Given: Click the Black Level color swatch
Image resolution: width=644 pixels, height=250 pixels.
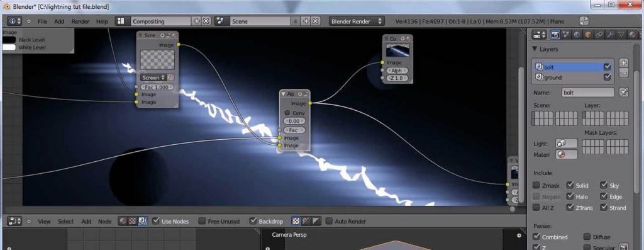Looking at the screenshot, I should pos(9,40).
